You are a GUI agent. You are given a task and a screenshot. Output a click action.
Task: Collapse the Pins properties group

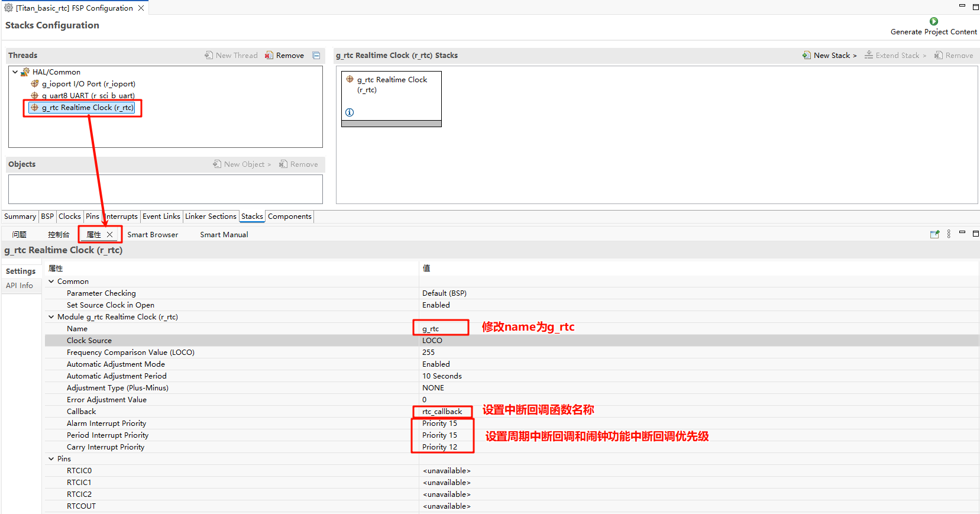(51, 459)
